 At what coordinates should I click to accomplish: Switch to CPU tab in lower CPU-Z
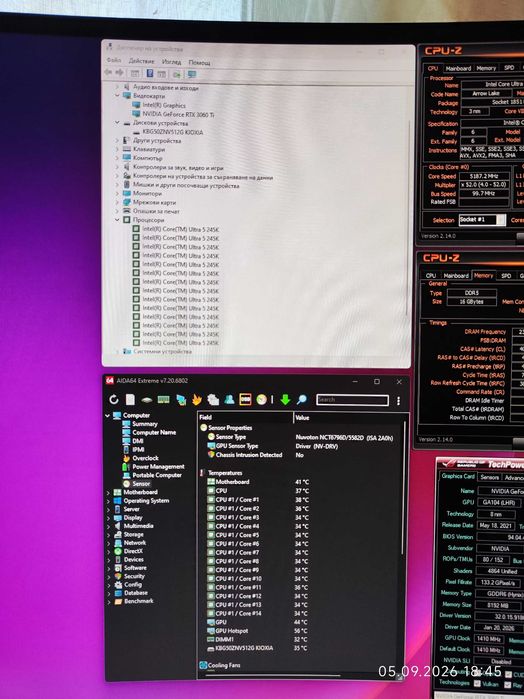pyautogui.click(x=430, y=275)
